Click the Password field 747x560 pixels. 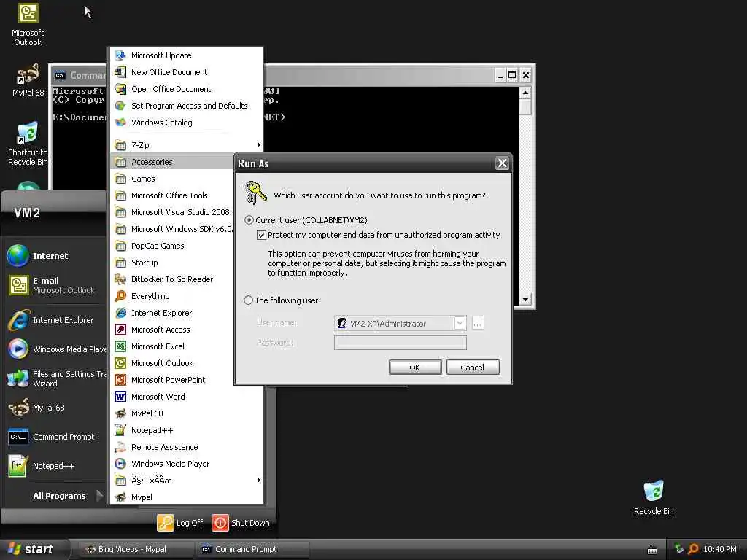click(400, 343)
